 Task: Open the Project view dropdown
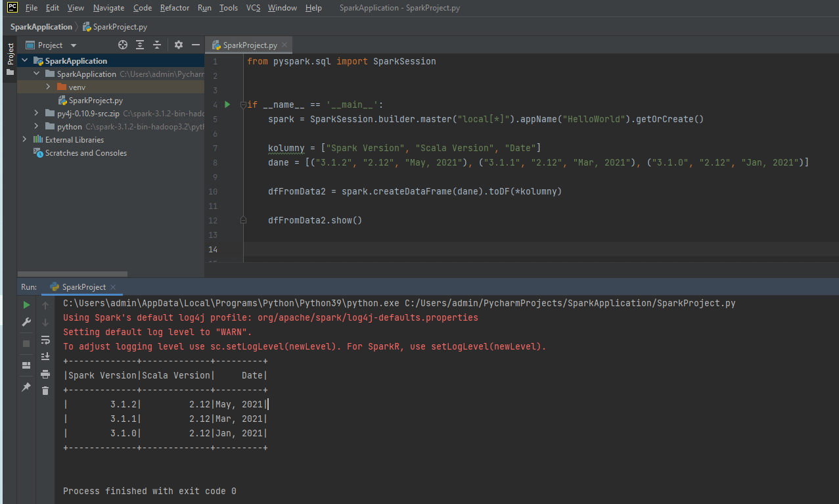[x=73, y=45]
